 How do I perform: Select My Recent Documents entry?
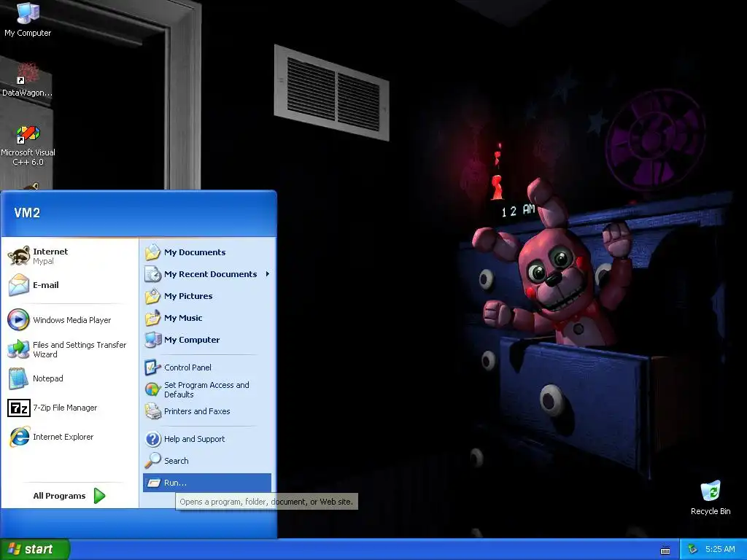[x=207, y=274]
